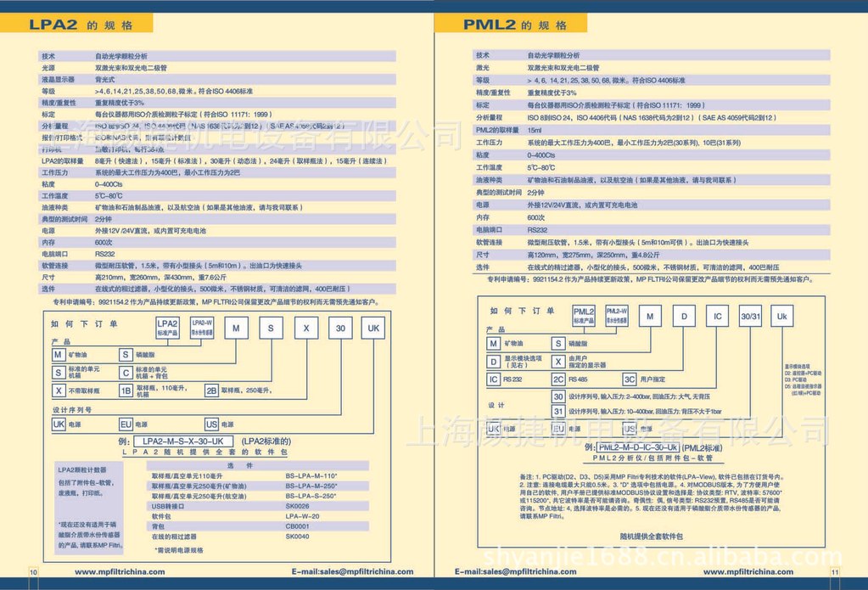Click page number 10
This screenshot has height=590, width=868.
[33, 572]
